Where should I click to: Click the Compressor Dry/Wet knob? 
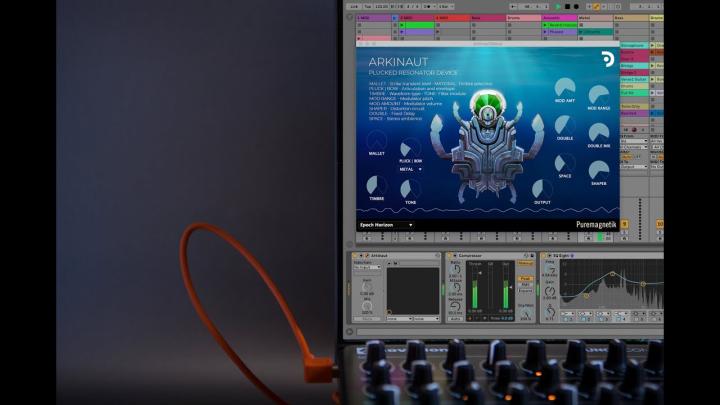[x=525, y=313]
